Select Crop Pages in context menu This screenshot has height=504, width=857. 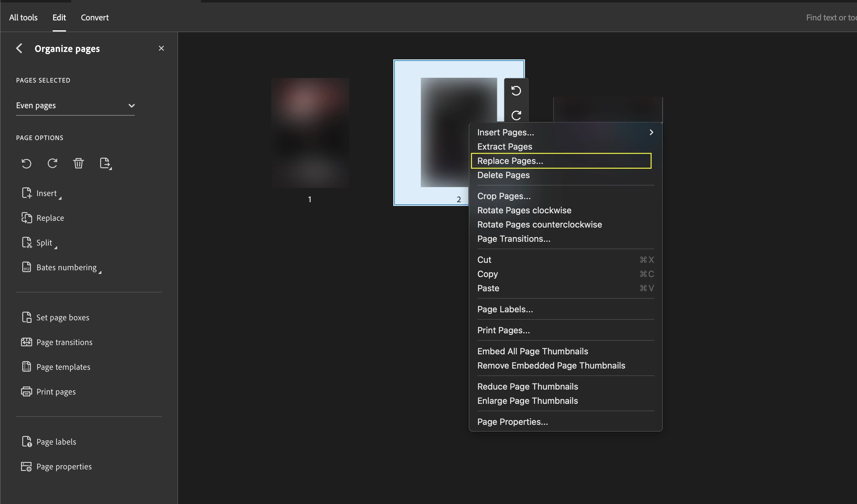504,196
